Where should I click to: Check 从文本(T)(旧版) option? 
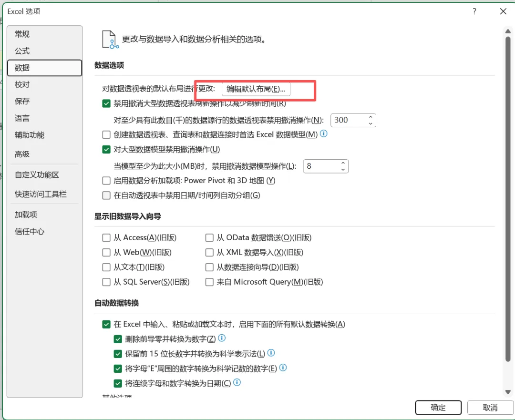[x=106, y=267]
